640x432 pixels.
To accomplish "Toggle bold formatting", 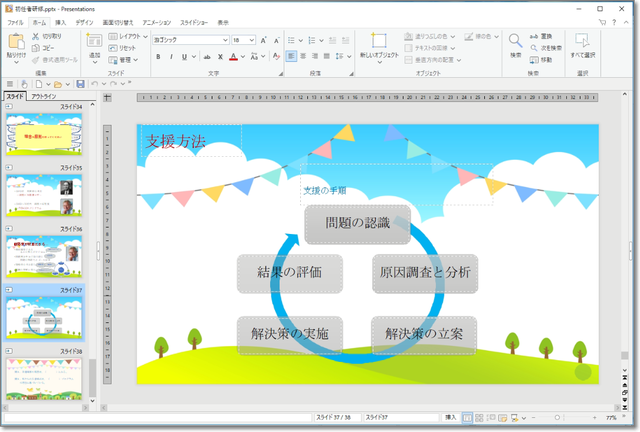I will pos(157,57).
